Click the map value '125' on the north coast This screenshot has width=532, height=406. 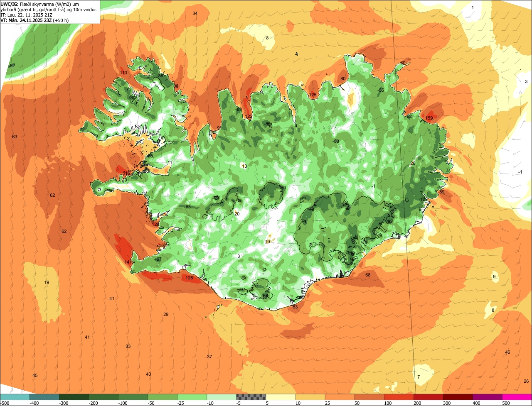coord(313,95)
